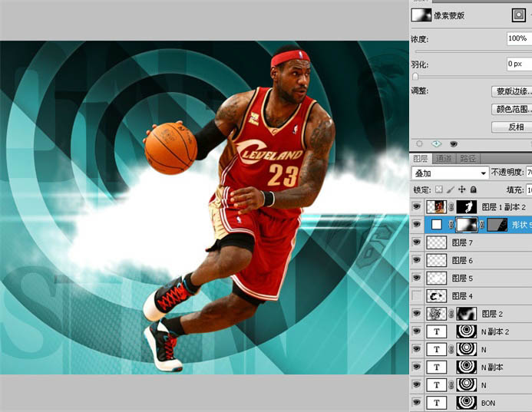532x412 pixels.
Task: Click the pixel mask preview thumbnail beside 像素蒙版
Action: (x=421, y=15)
